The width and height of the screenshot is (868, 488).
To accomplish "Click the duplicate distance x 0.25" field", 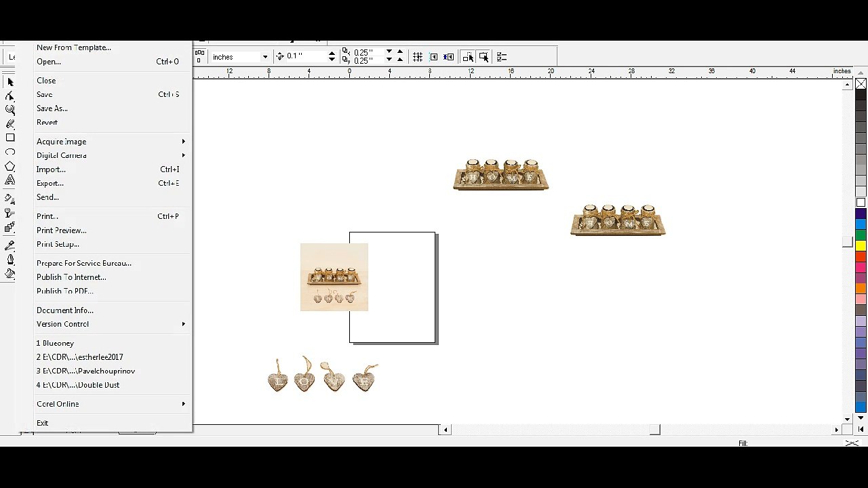I will 368,52.
